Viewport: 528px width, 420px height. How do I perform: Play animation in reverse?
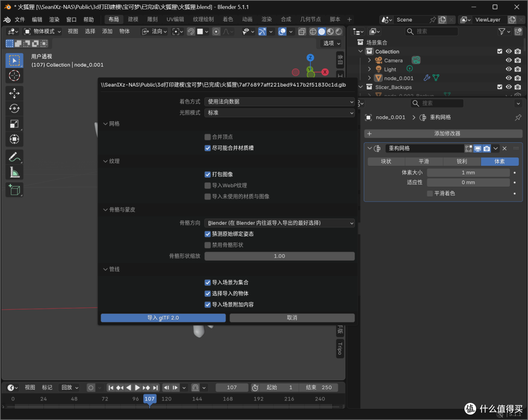[x=129, y=388]
